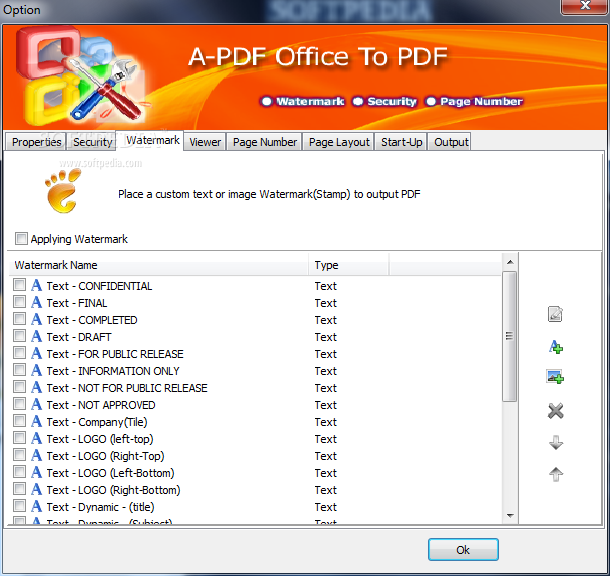Click the A icon beside DRAFT
This screenshot has height=576, width=610.
36,336
